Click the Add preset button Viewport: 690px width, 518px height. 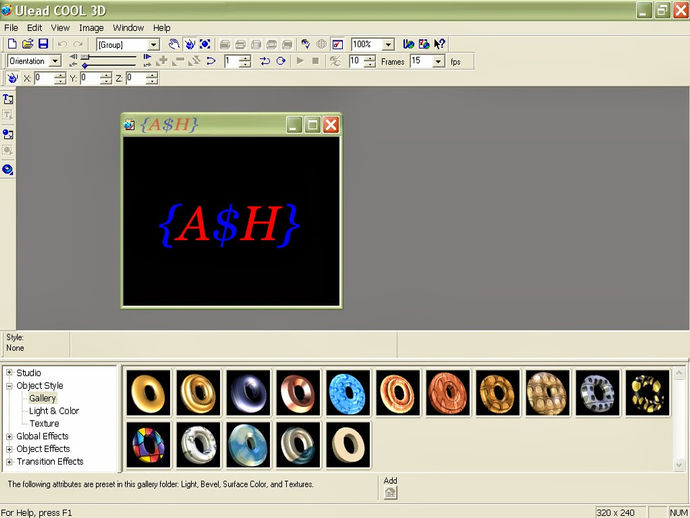[390, 493]
